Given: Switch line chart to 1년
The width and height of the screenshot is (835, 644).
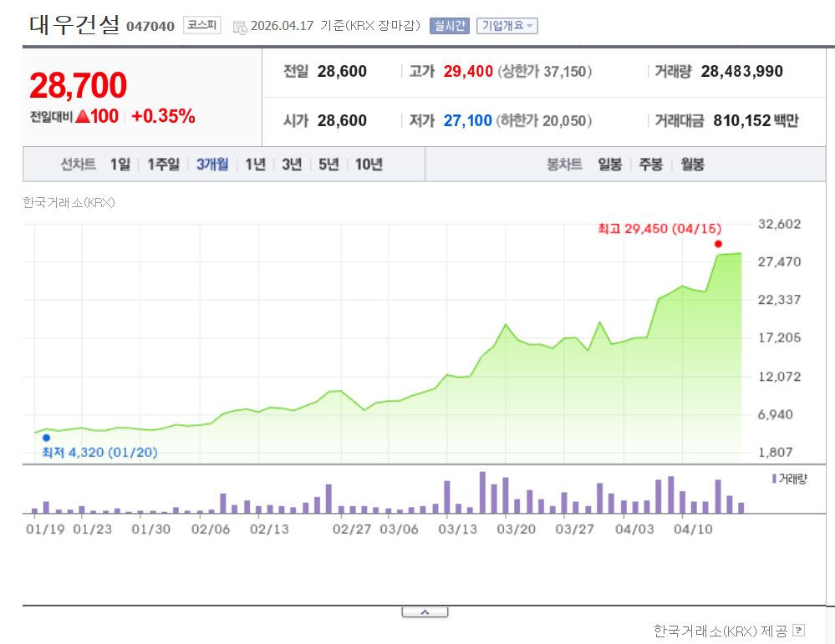Looking at the screenshot, I should click(255, 165).
